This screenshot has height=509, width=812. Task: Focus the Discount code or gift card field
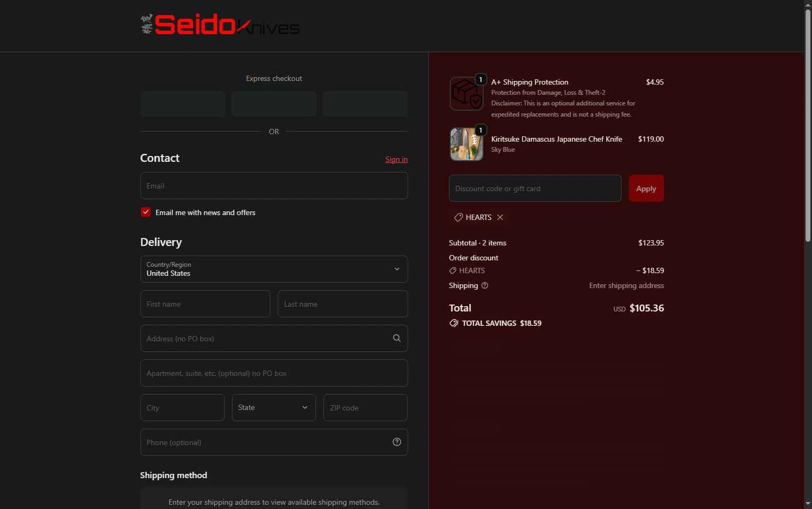click(x=535, y=188)
